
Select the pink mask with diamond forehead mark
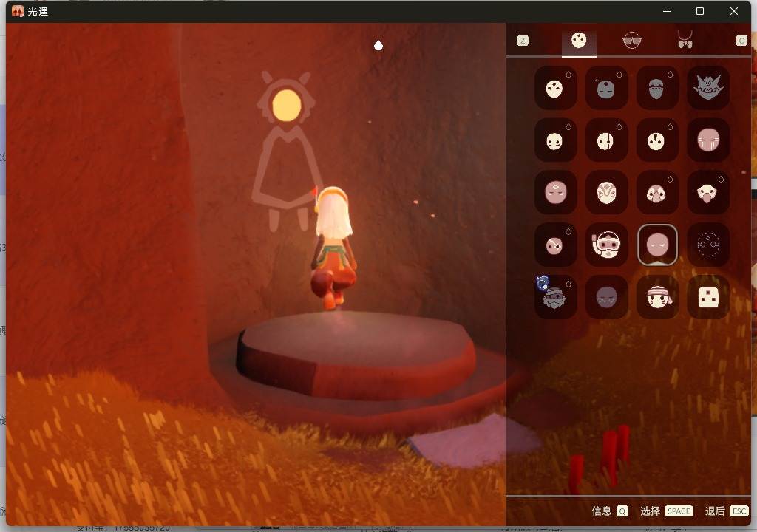556,192
